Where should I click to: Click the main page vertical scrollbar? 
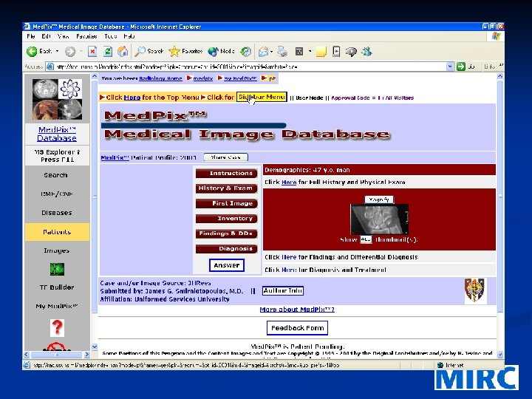point(500,215)
